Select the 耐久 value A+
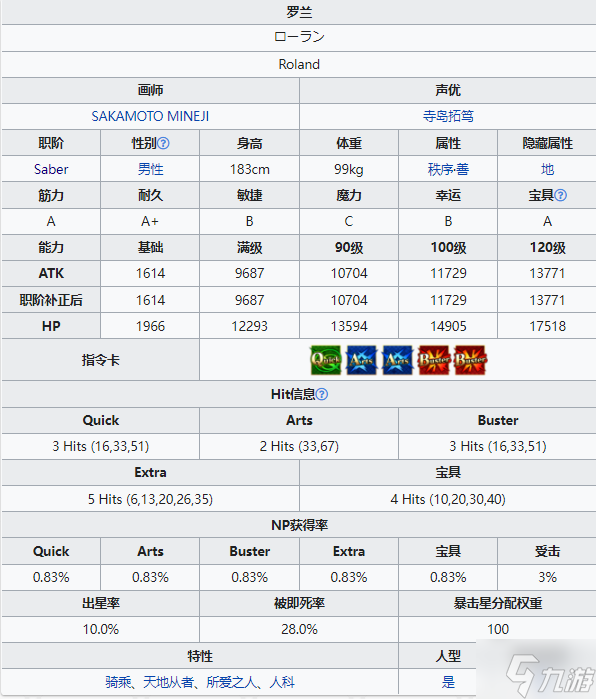 click(x=150, y=221)
